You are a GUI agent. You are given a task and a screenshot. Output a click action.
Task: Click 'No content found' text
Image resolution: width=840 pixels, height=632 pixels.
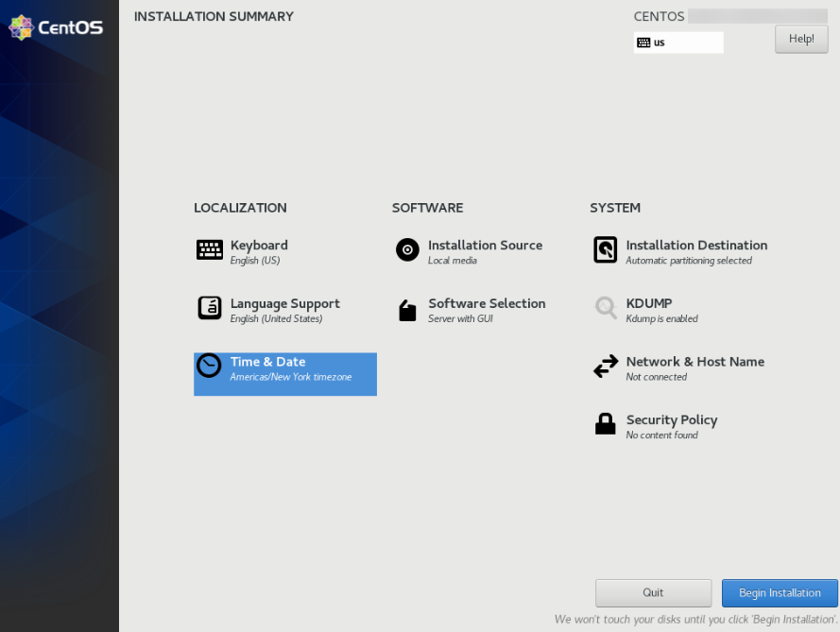pos(662,435)
